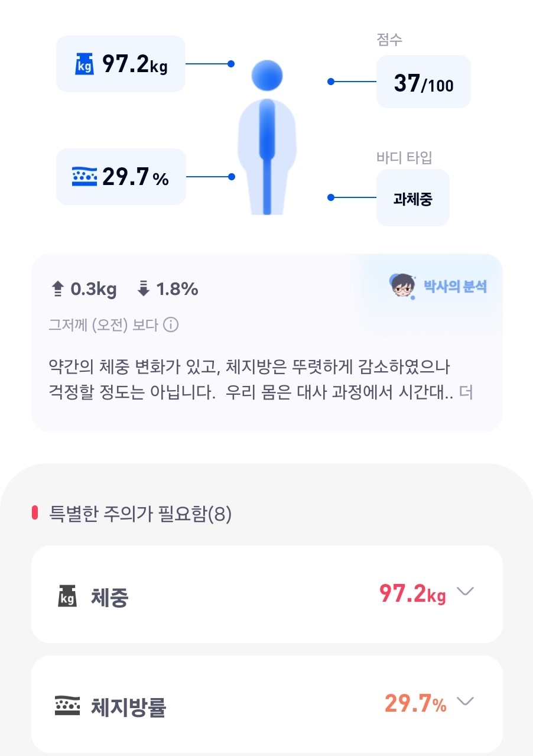Tap the 37/100 score box

click(423, 82)
